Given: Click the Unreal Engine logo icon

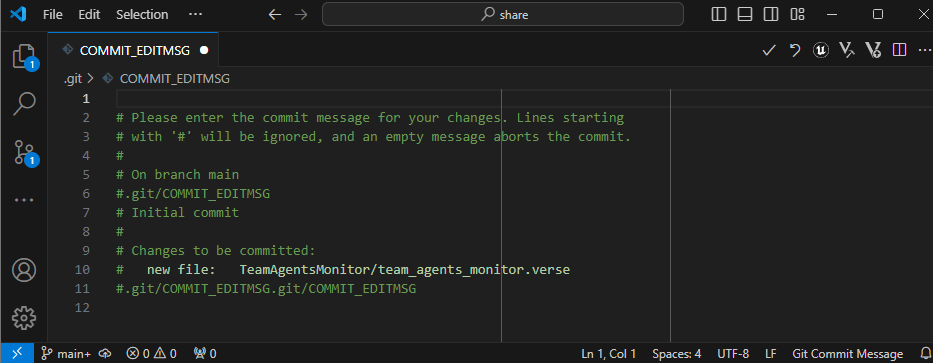Looking at the screenshot, I should pyautogui.click(x=821, y=51).
